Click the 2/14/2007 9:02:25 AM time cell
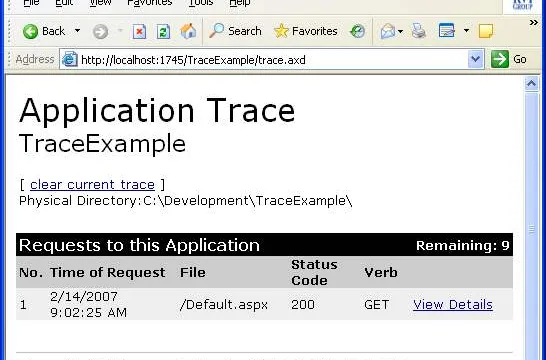Image resolution: width=546 pixels, height=360 pixels. [x=88, y=305]
